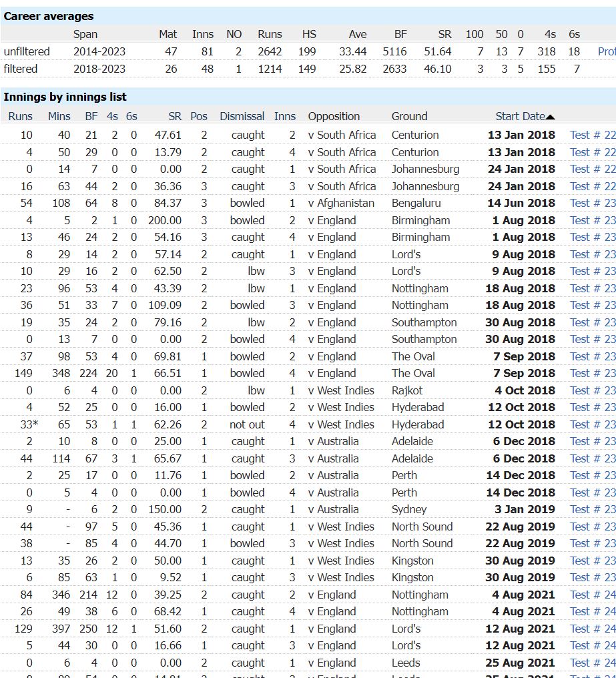The width and height of the screenshot is (616, 678).
Task: Open Test link for 33* not out row
Action: pyautogui.click(x=593, y=424)
